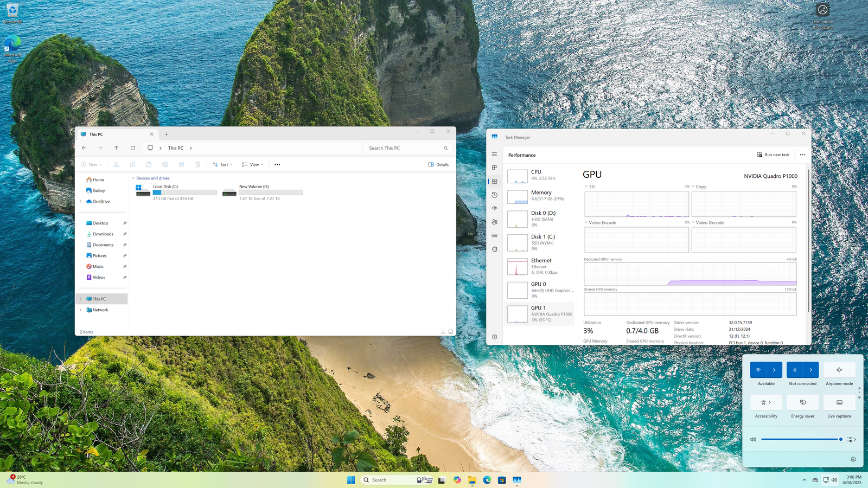
Task: Click the Refresh icon in File Explorer
Action: 133,148
